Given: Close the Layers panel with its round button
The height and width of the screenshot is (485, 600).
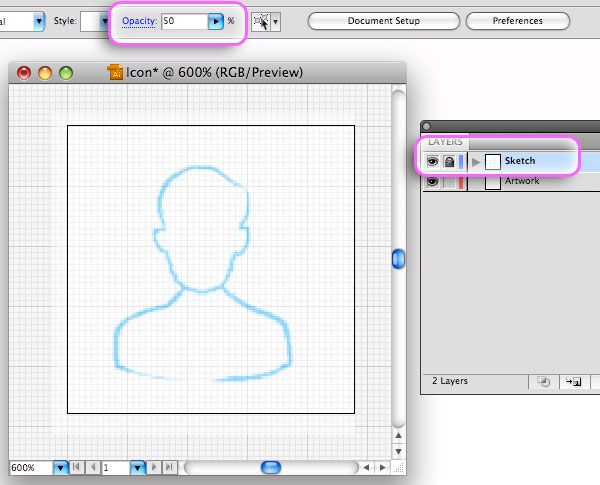Looking at the screenshot, I should coord(427,126).
